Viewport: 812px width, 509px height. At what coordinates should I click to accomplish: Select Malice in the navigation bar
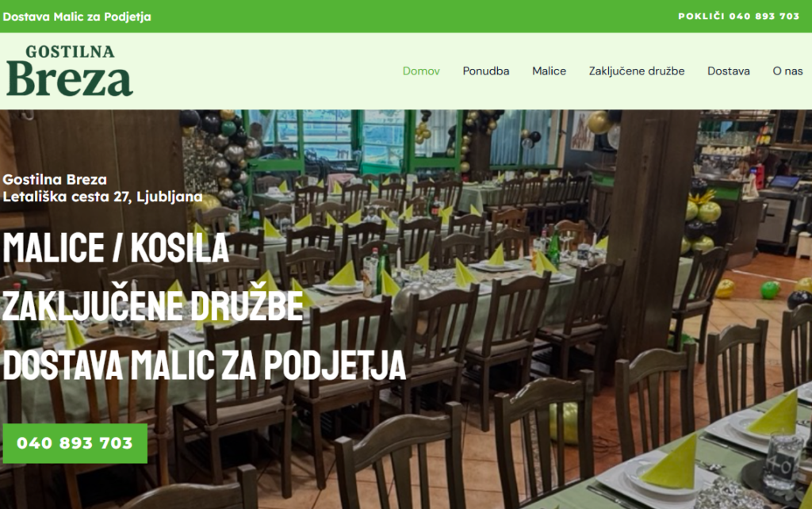click(549, 71)
